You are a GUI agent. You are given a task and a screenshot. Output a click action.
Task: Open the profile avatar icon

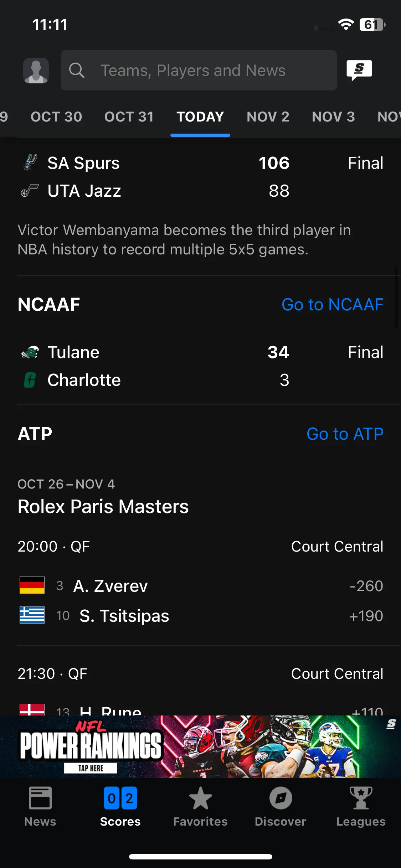(x=36, y=71)
